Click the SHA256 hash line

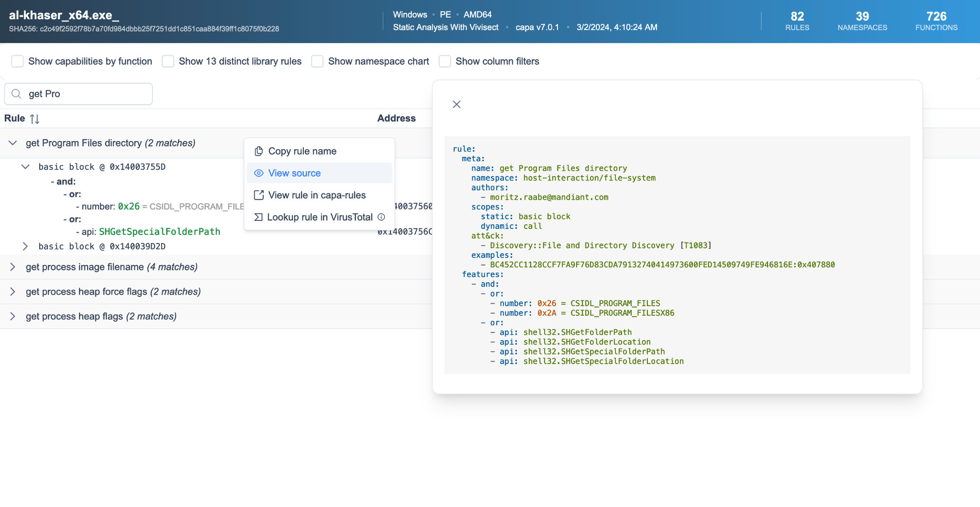(144, 29)
